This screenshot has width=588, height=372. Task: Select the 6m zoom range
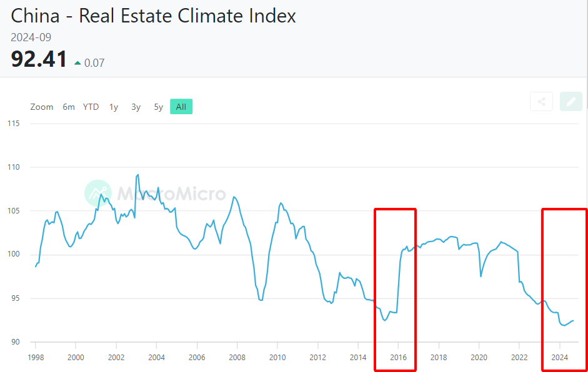69,107
